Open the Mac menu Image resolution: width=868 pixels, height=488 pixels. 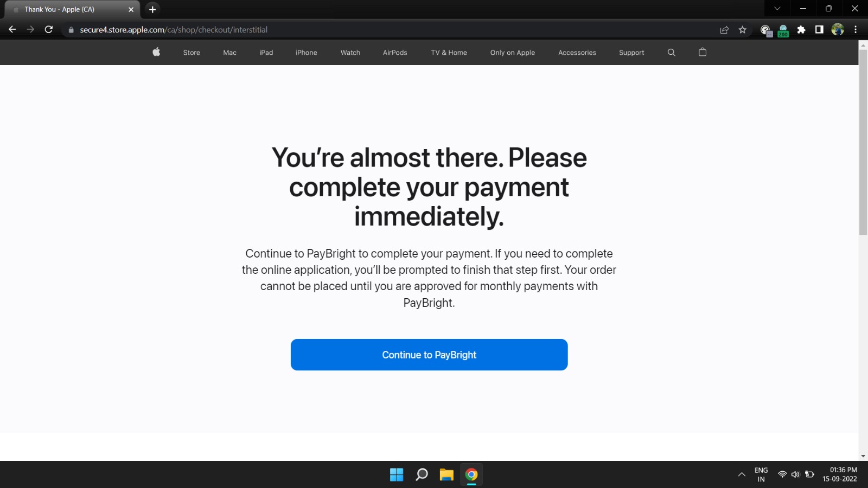point(230,53)
